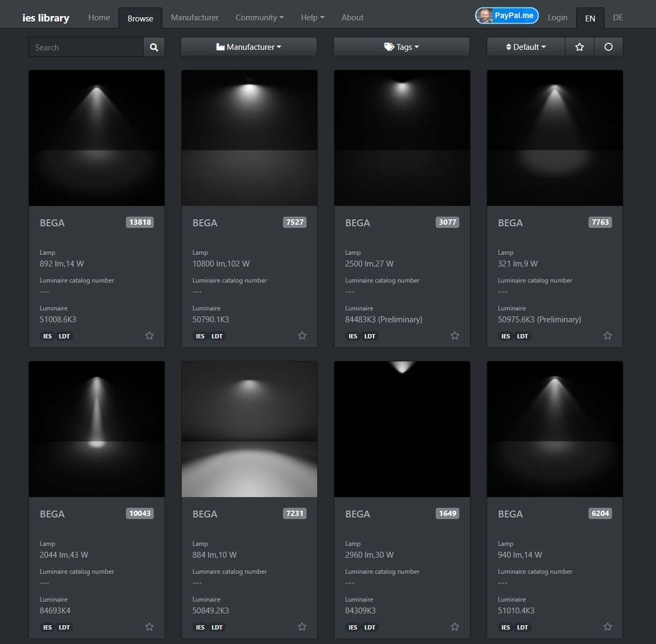Open the Manufacturer page in navbar
The width and height of the screenshot is (656, 644).
tap(195, 18)
